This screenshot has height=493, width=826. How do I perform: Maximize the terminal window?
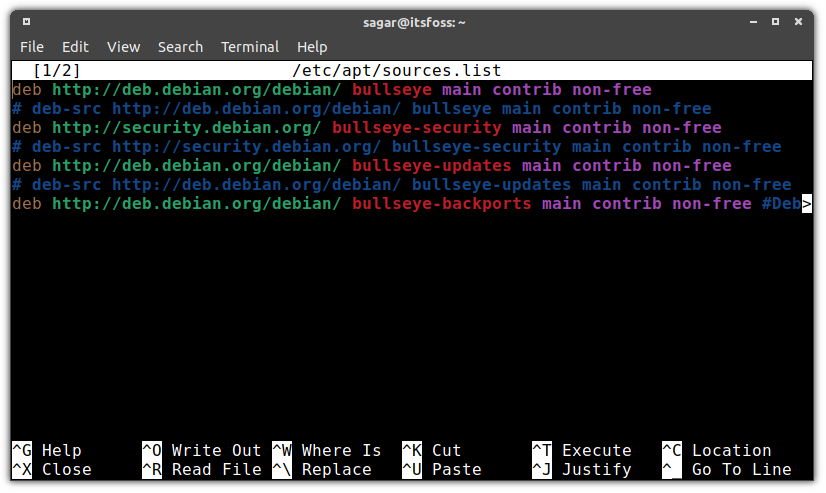point(775,22)
